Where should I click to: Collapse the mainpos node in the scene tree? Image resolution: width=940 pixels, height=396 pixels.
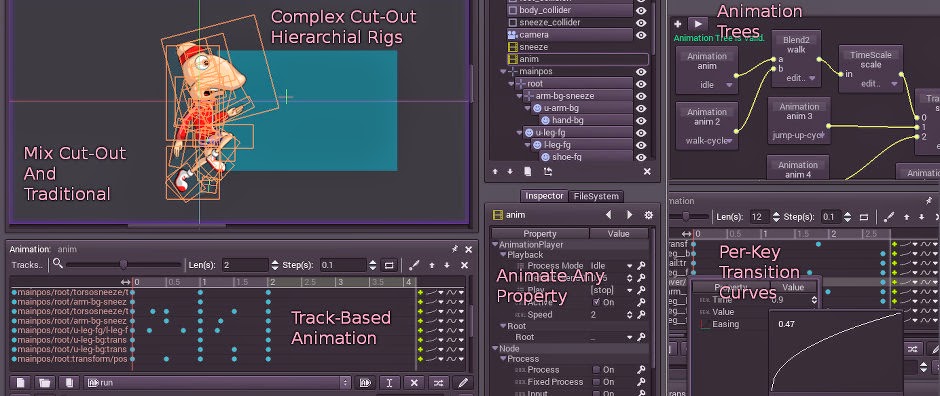pyautogui.click(x=503, y=71)
